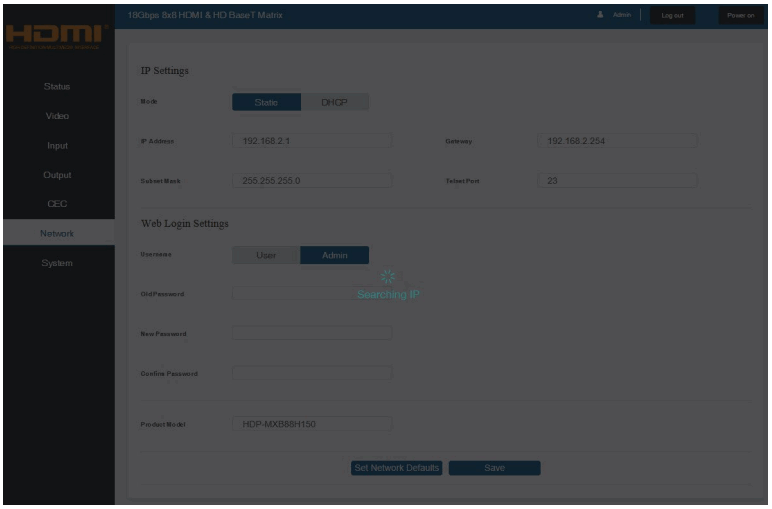
Task: Open the Video page
Action: 57,116
